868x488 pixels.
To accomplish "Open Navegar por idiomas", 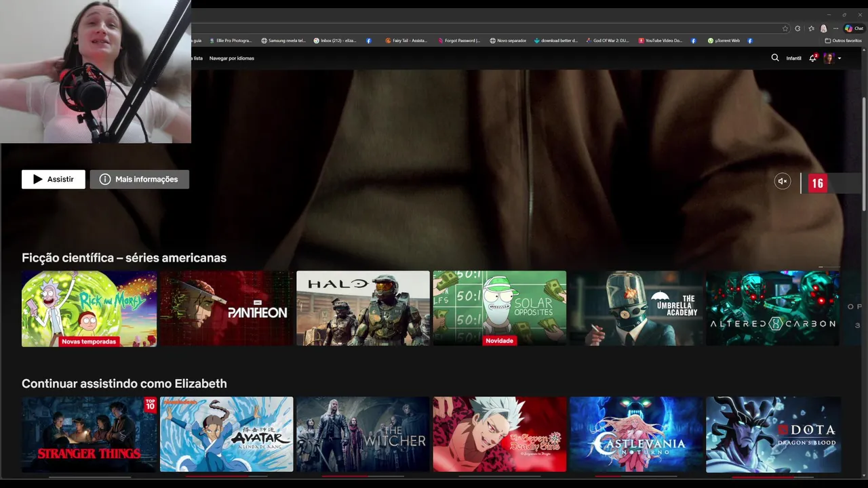I will (x=232, y=58).
